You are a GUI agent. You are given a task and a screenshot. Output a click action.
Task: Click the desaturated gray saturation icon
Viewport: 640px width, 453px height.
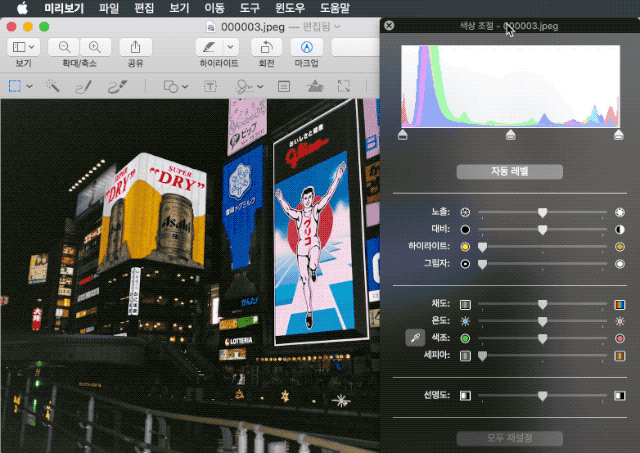pyautogui.click(x=465, y=304)
